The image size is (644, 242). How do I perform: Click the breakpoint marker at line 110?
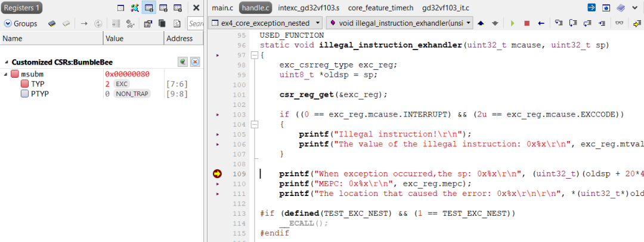(x=218, y=183)
